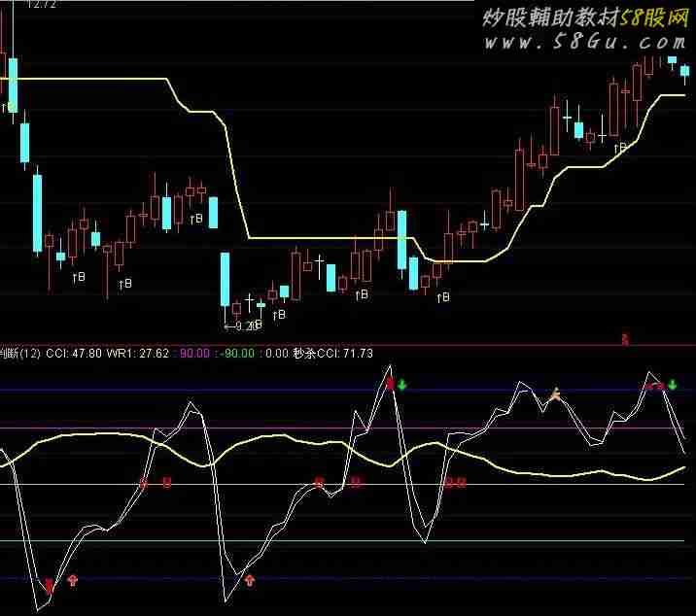Click the leftmost B buy signal under the candles
This screenshot has height=616, width=696.
coord(79,277)
